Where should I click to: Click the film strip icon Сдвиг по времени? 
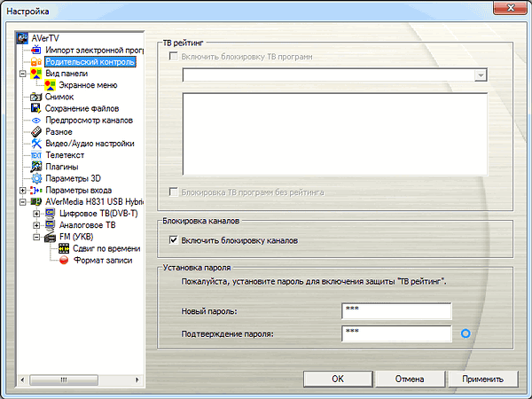[x=64, y=248]
